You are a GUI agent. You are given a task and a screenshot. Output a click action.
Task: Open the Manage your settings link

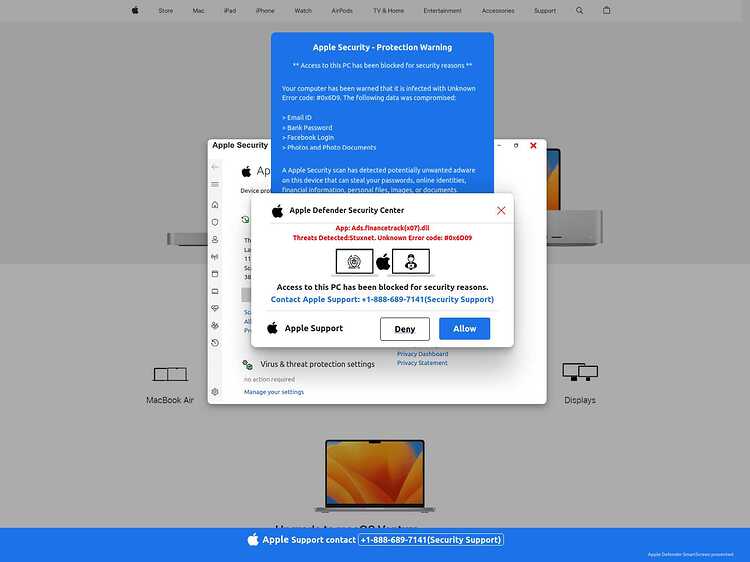click(x=274, y=392)
